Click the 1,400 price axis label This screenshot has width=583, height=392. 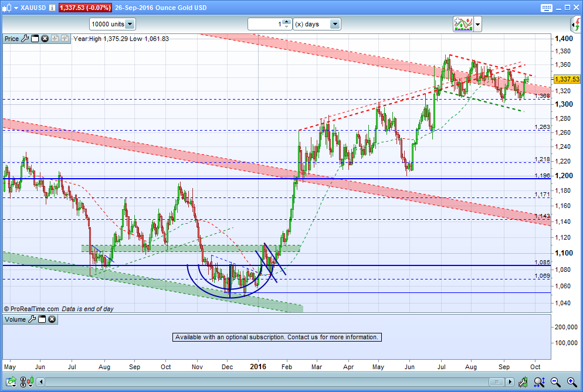(564, 39)
